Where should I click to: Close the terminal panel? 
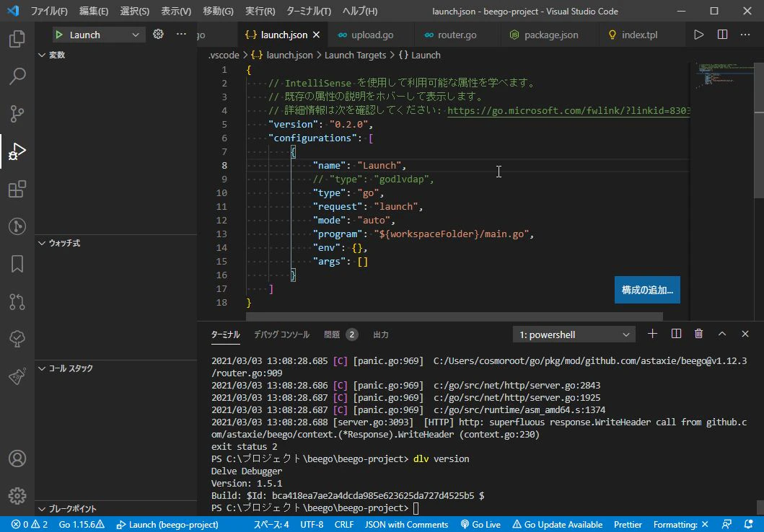point(745,334)
